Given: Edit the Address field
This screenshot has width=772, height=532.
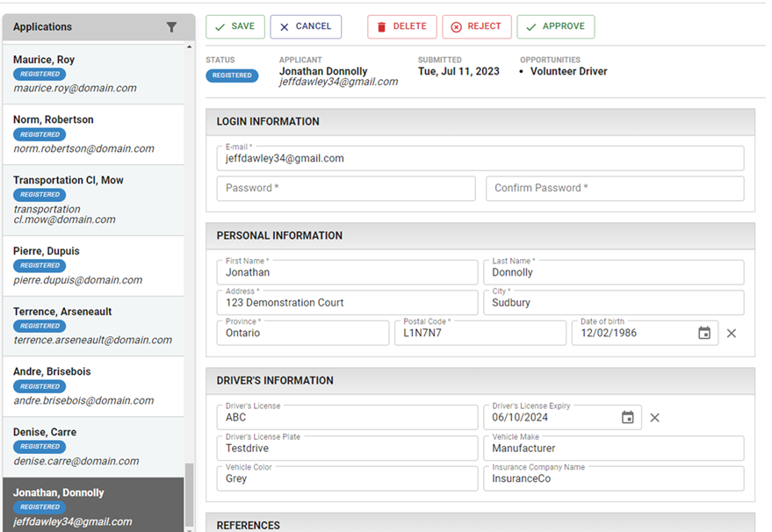Looking at the screenshot, I should click(347, 303).
